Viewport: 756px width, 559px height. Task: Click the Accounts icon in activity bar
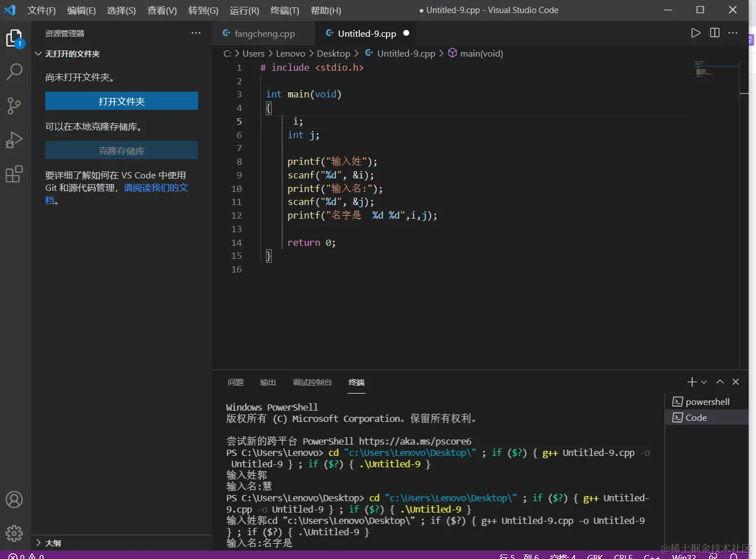coord(14,500)
